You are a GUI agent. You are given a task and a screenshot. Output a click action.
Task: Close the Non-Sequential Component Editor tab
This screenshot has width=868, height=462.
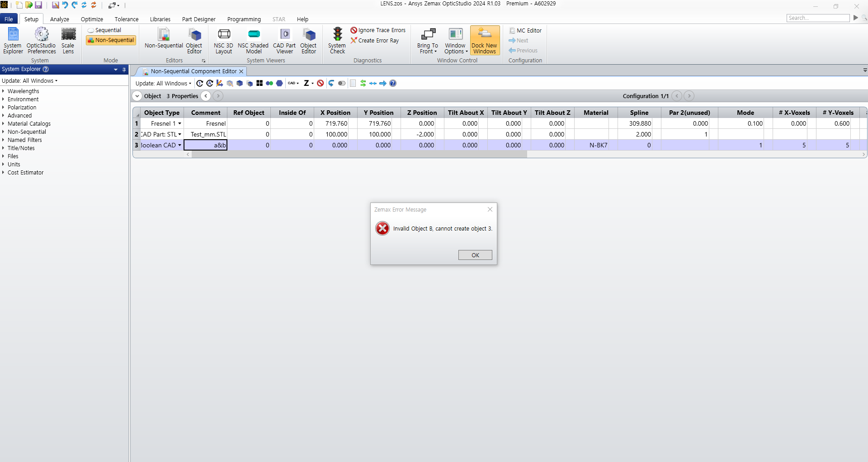point(241,71)
